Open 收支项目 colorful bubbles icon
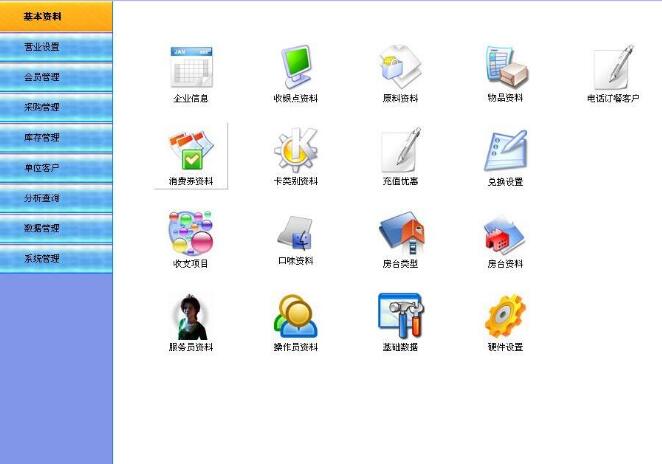The width and height of the screenshot is (662, 464). (191, 233)
